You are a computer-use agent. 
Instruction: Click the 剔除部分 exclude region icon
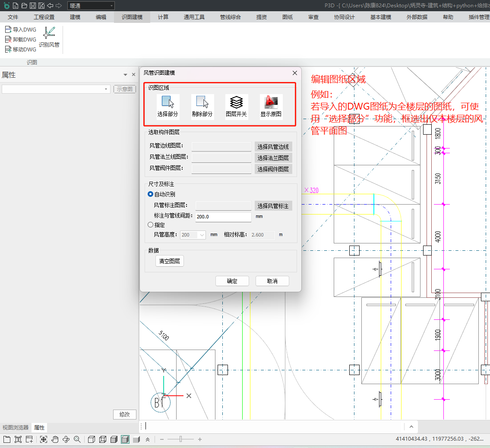click(x=202, y=103)
